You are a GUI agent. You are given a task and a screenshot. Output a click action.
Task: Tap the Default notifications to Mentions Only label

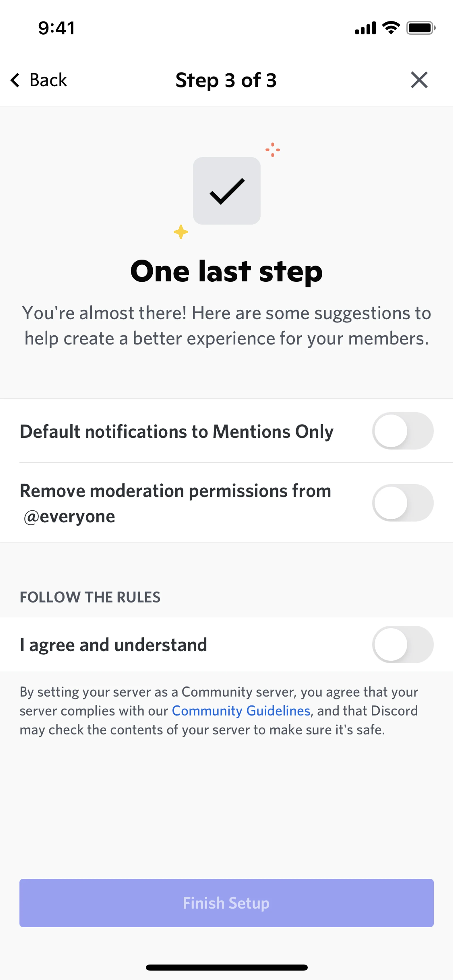click(177, 431)
